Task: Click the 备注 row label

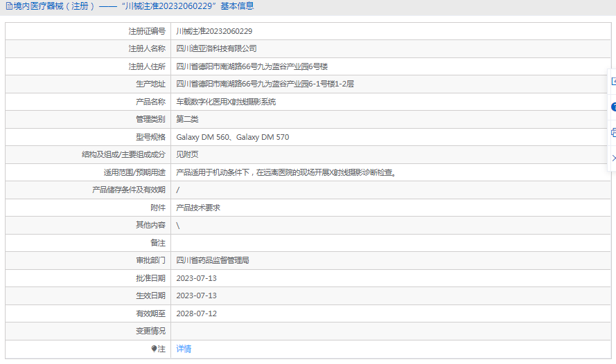Action: (158, 243)
